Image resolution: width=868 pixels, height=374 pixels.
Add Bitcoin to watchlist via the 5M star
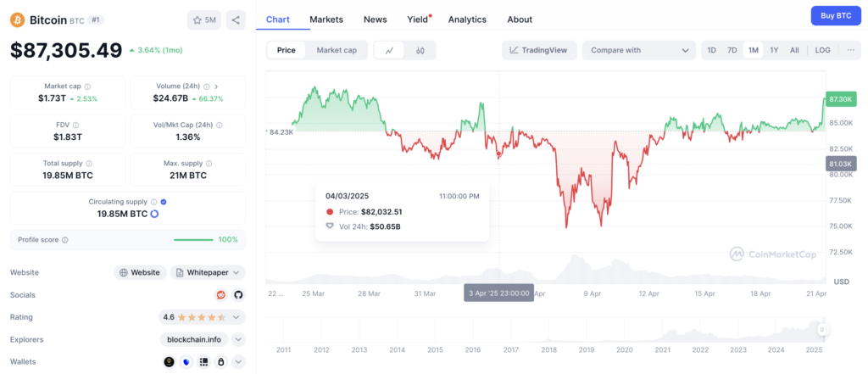coord(204,20)
